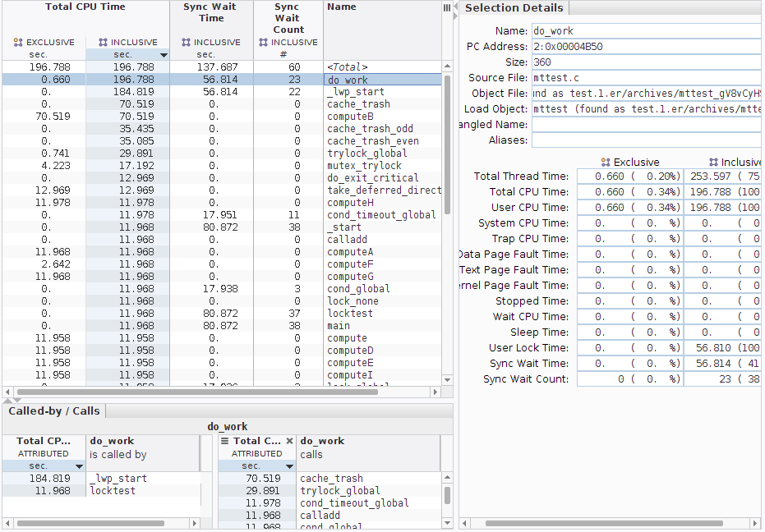This screenshot has width=765, height=532.
Task: Click the Source File field mttest.c
Action: tap(647, 78)
